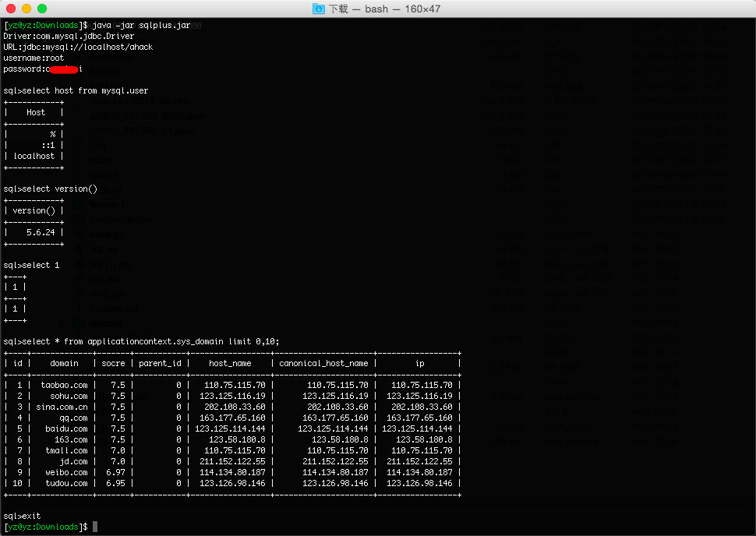The width and height of the screenshot is (756, 536).
Task: Select the "localhost" host row
Action: (x=34, y=156)
